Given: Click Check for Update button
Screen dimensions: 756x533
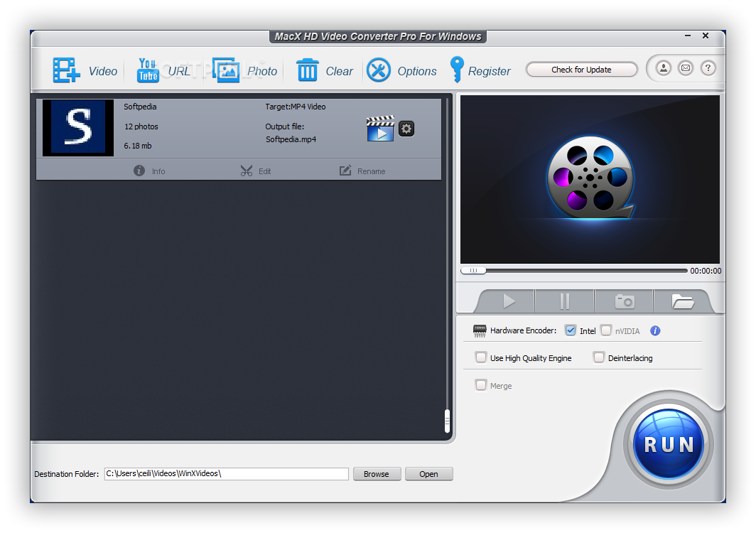Looking at the screenshot, I should (581, 70).
